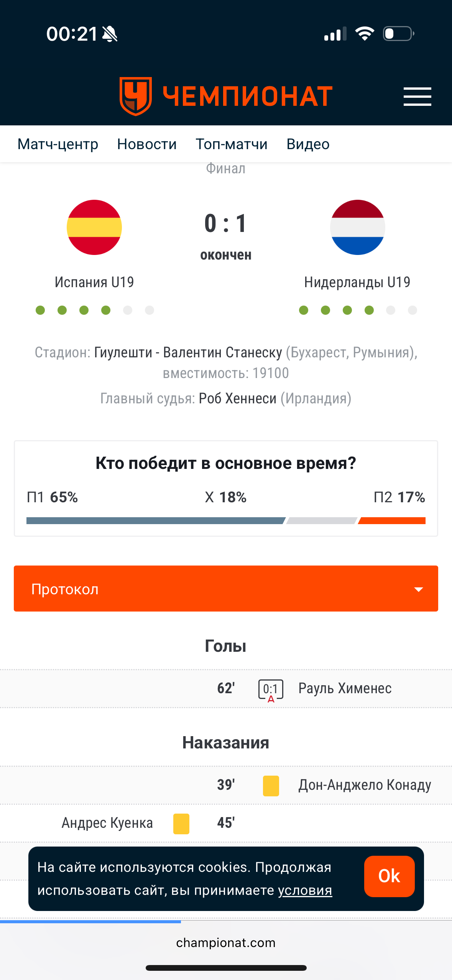452x980 pixels.
Task: Expand the Протокол dropdown
Action: tap(226, 589)
